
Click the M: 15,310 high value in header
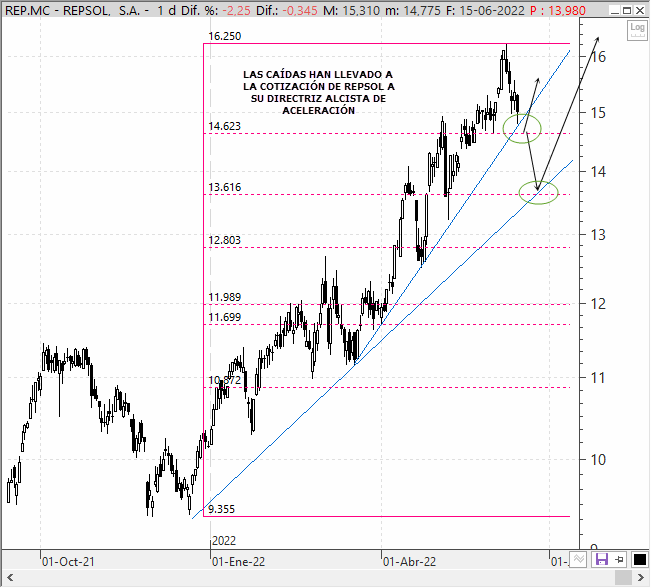[351, 10]
